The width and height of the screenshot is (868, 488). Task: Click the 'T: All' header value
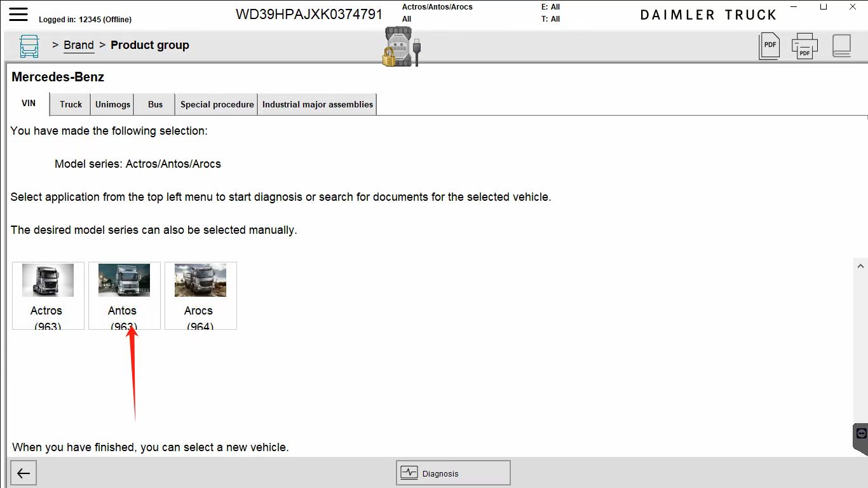tap(550, 19)
